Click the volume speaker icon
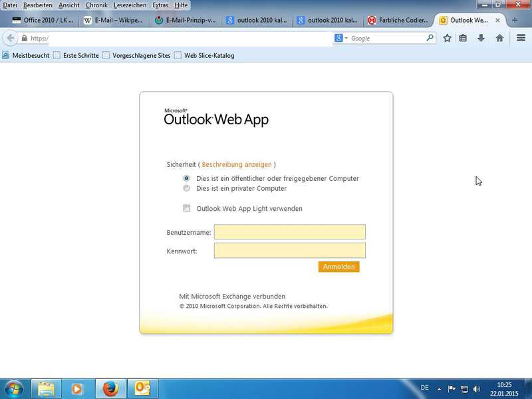 coord(477,389)
